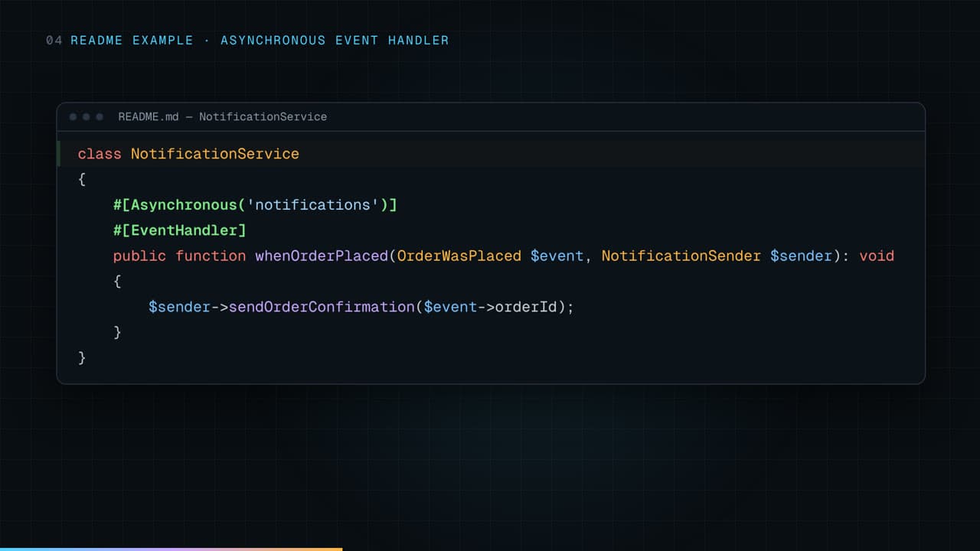
Task: Click the first window control dot
Action: click(x=73, y=117)
